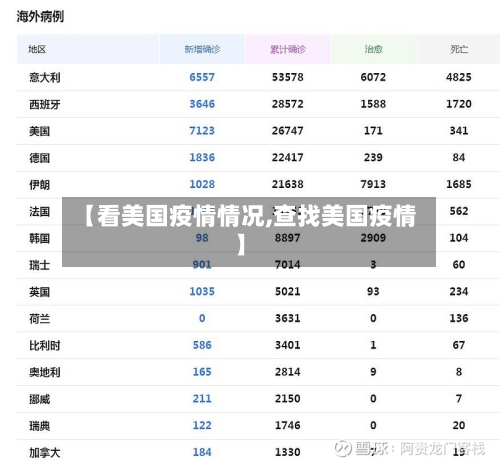Click the 治愈 column header

tap(373, 49)
